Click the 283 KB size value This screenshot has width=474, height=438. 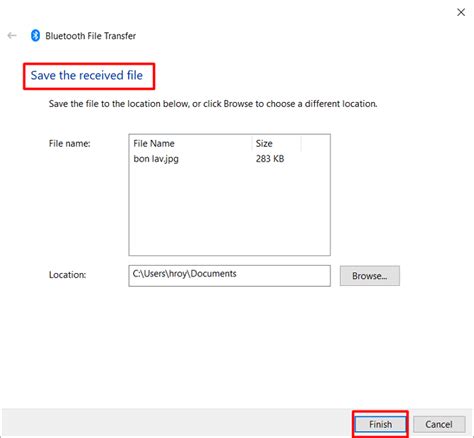(270, 159)
